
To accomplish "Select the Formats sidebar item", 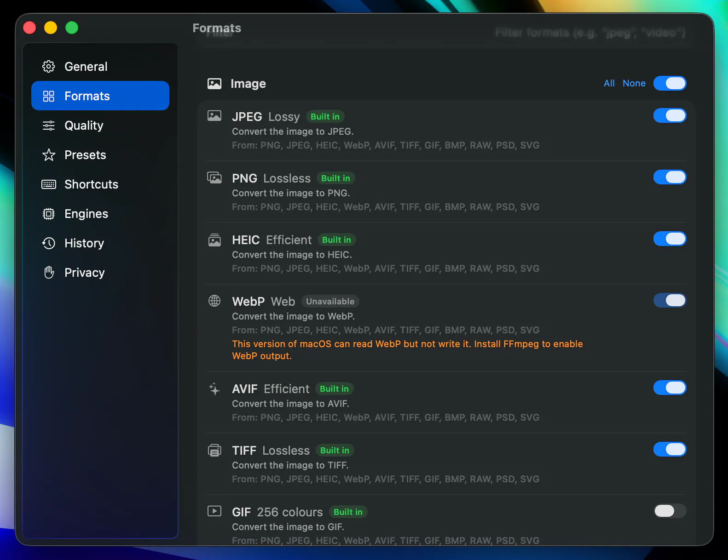I will click(x=100, y=96).
